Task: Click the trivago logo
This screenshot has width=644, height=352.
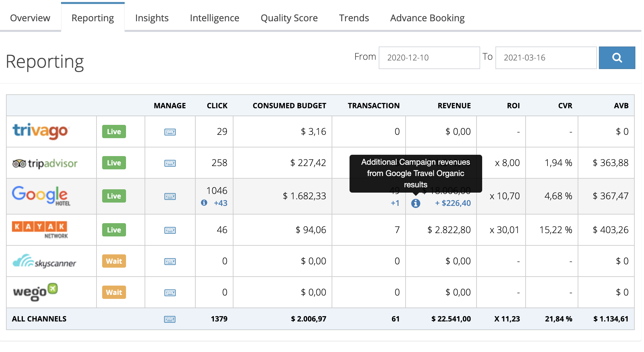Action: pos(40,131)
